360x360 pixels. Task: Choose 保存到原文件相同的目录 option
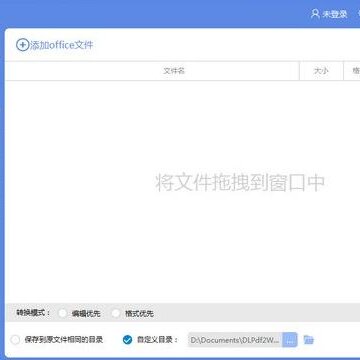15,340
